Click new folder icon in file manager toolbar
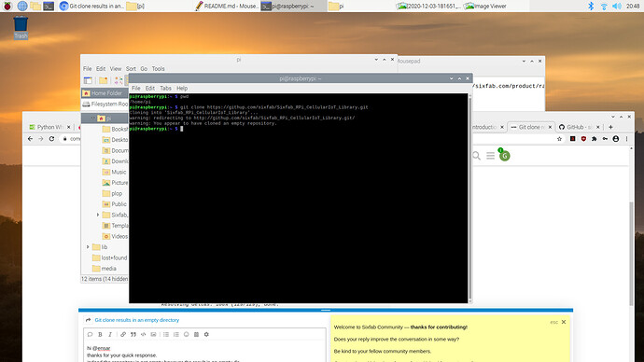Image resolution: width=644 pixels, height=362 pixels. (103, 80)
